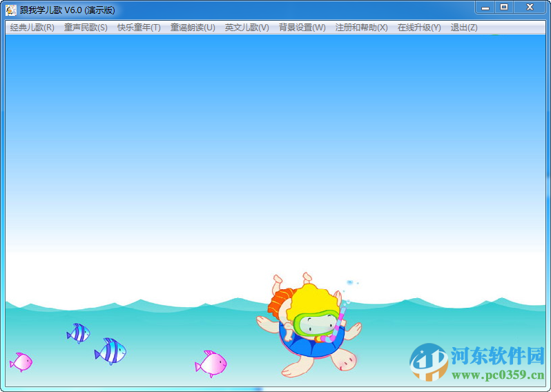Open the 经典儿歌(R) menu
The width and height of the screenshot is (551, 392).
click(32, 28)
